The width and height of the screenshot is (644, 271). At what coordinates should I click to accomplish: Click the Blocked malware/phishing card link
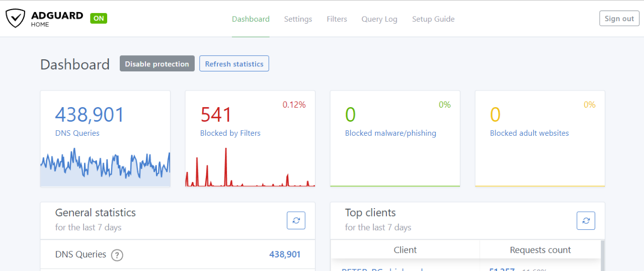pyautogui.click(x=390, y=133)
